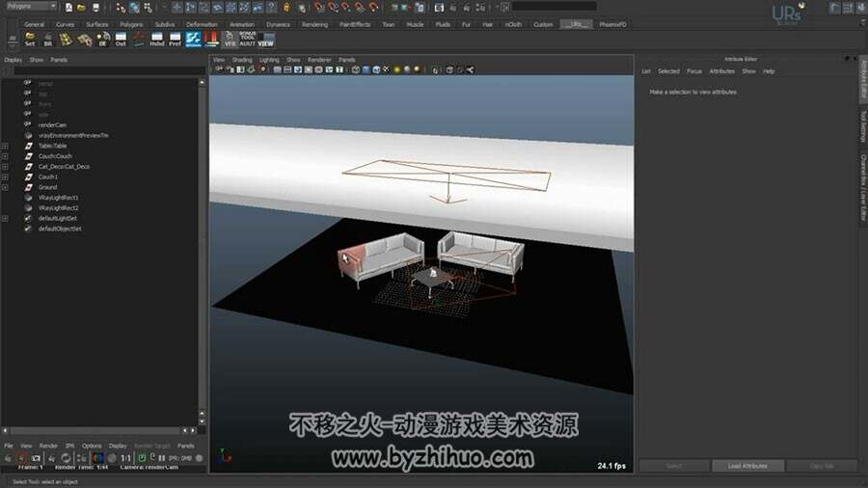Image resolution: width=868 pixels, height=488 pixels.
Task: Click the Out outliner shelf icon
Action: [121, 40]
